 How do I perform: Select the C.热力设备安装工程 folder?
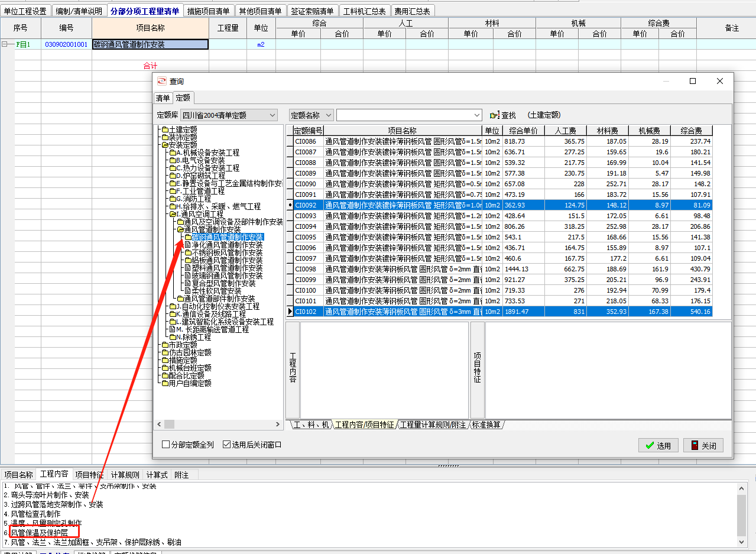(x=207, y=168)
